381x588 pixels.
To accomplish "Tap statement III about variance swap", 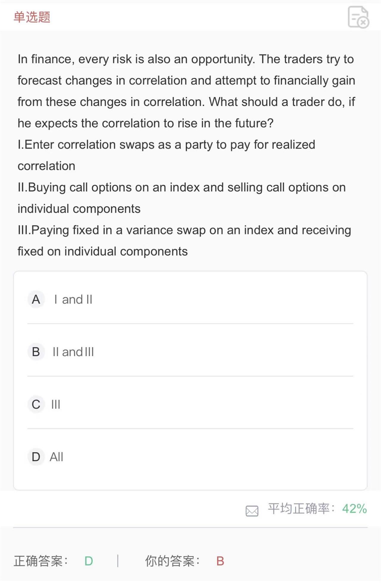I will pos(184,241).
